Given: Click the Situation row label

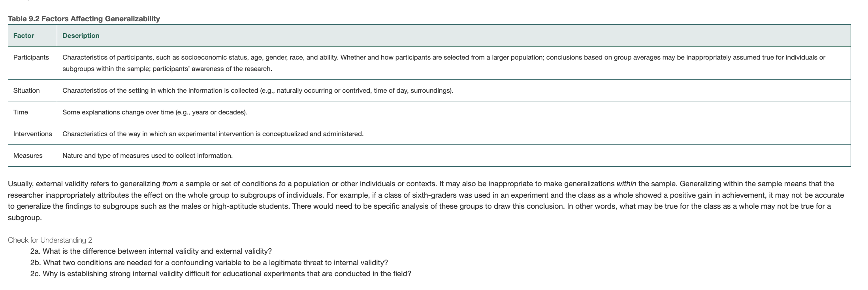Looking at the screenshot, I should click(26, 90).
